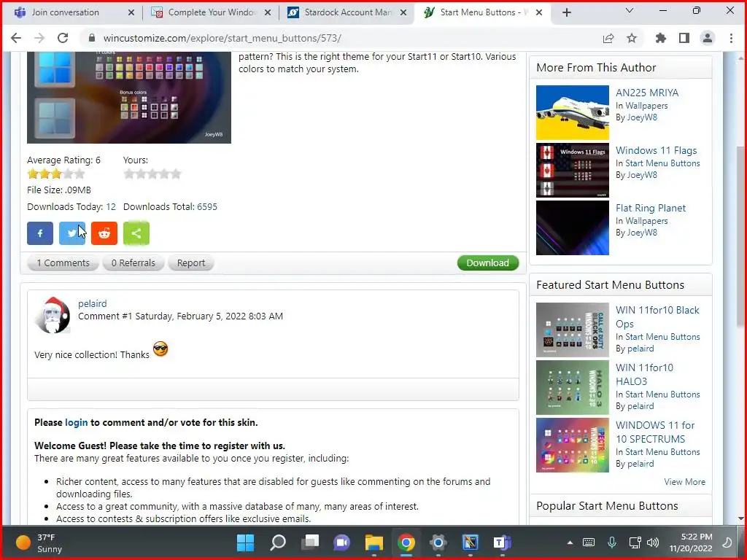Open taskbar Search
747x560 pixels.
(278, 542)
